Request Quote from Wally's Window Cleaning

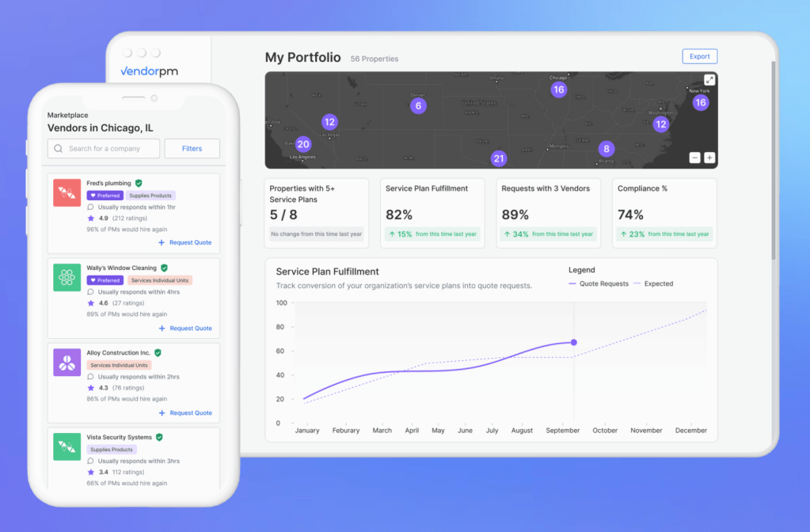pos(185,329)
